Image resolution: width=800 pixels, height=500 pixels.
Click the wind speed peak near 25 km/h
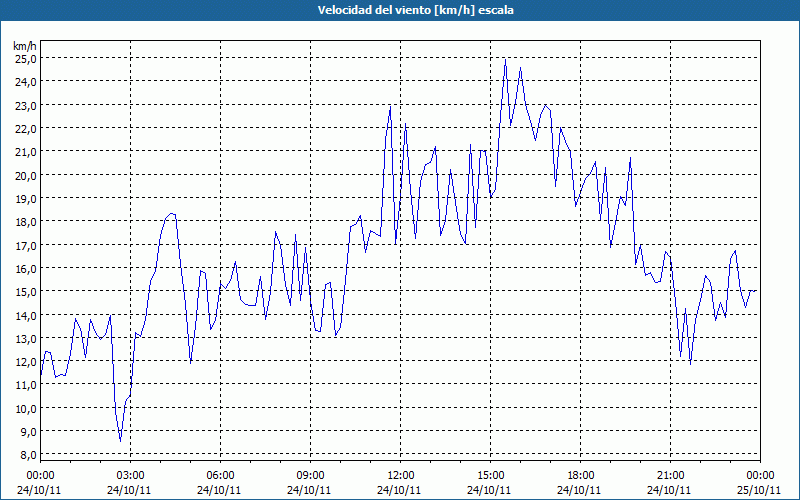505,60
